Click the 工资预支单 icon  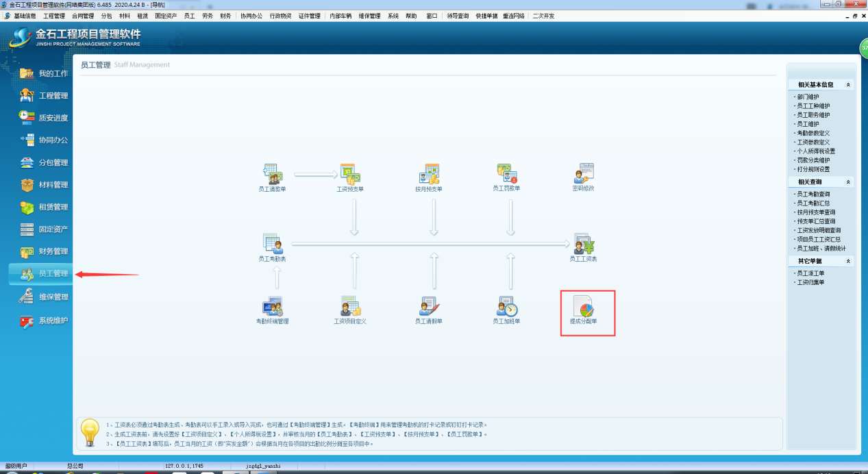(350, 174)
